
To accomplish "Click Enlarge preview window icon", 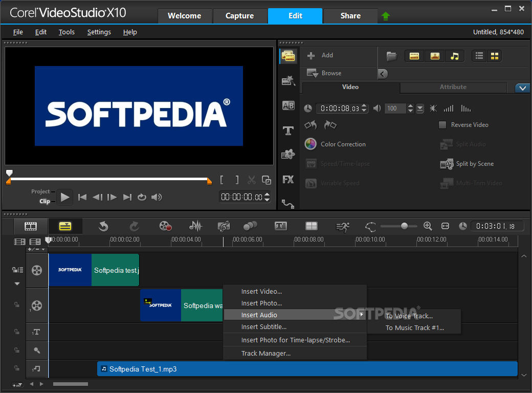I will point(267,180).
